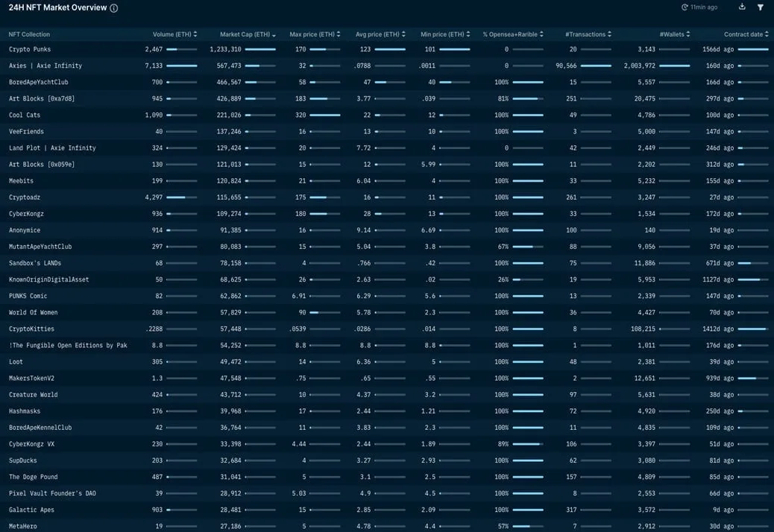Click the refresh clock icon near 11min ago
Image resolution: width=774 pixels, height=532 pixels.
(685, 7)
